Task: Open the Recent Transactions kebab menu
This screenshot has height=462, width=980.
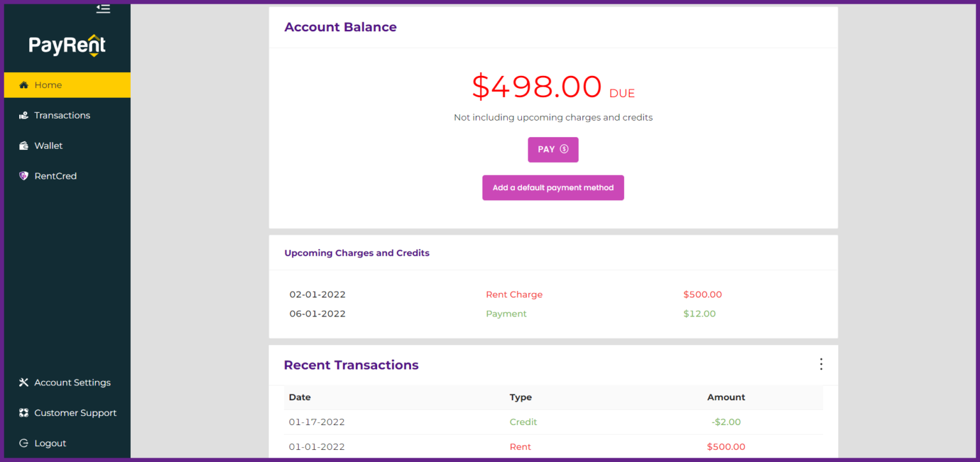Action: [x=821, y=364]
